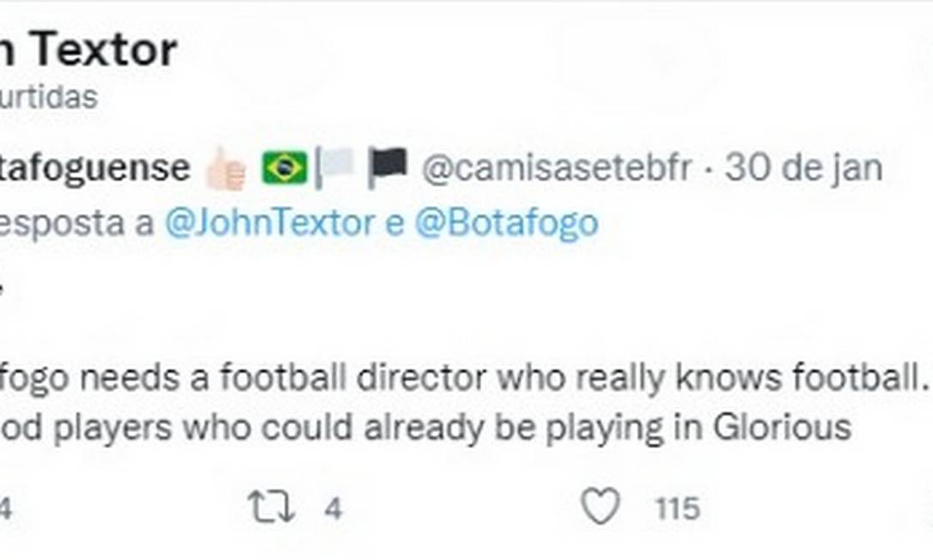Select the curtidas label under the header
The height and width of the screenshot is (560, 933).
[49, 97]
